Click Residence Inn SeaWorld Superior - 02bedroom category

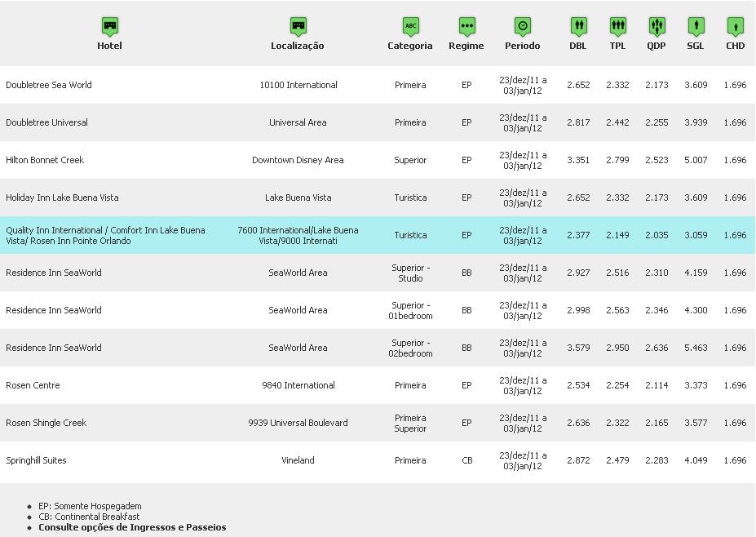(410, 348)
